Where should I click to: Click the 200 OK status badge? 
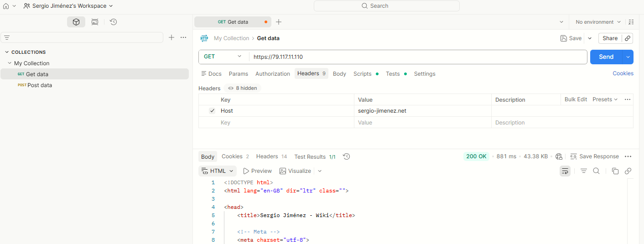(477, 156)
